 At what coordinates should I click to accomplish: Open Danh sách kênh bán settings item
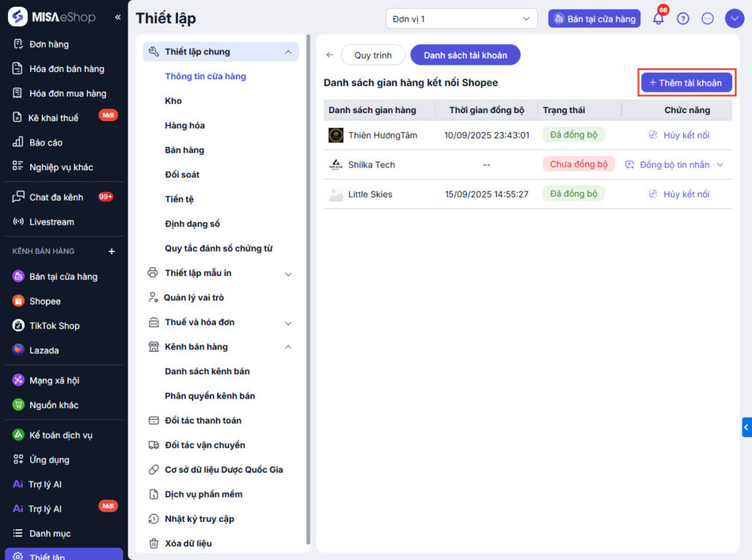click(207, 371)
